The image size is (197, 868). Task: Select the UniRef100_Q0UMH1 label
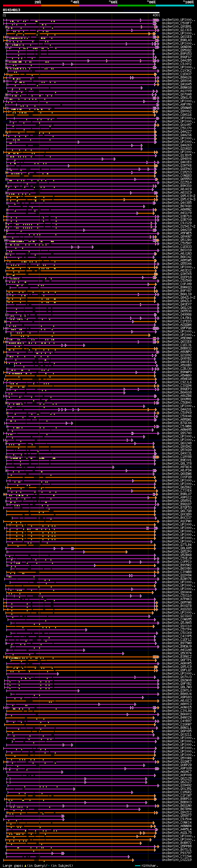point(177,399)
